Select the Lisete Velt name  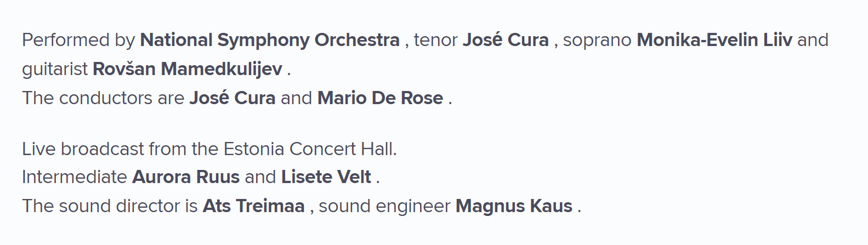pos(326,177)
